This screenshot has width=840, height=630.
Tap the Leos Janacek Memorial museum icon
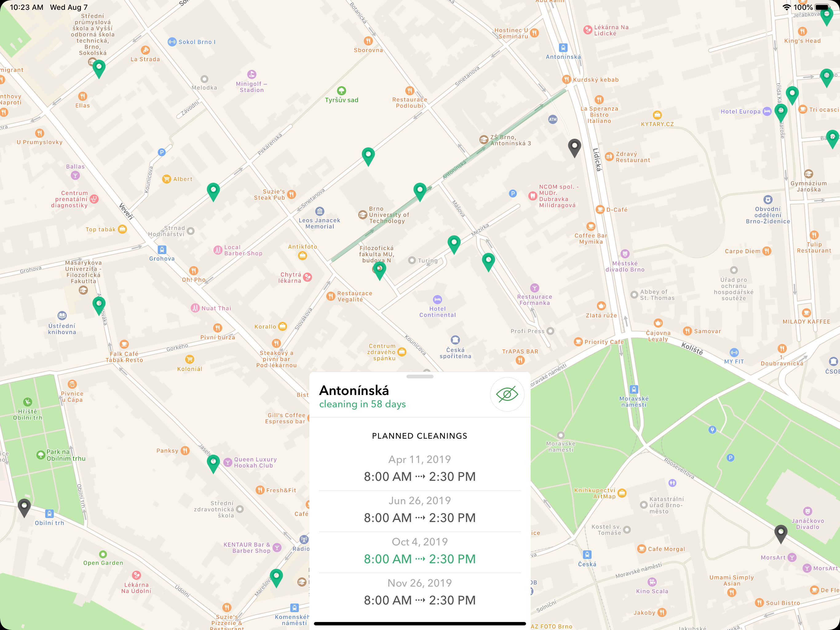click(x=319, y=211)
